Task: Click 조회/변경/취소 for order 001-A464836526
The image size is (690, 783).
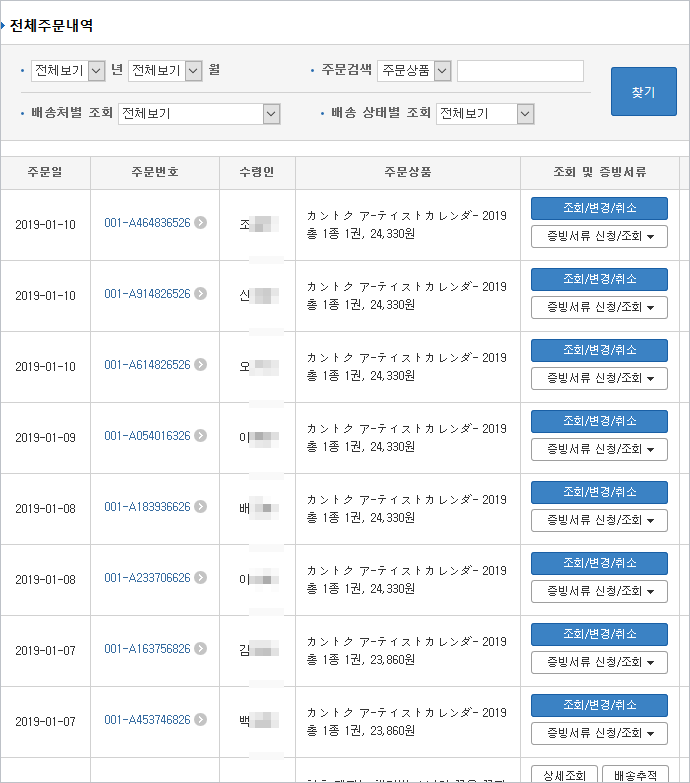Action: click(599, 208)
